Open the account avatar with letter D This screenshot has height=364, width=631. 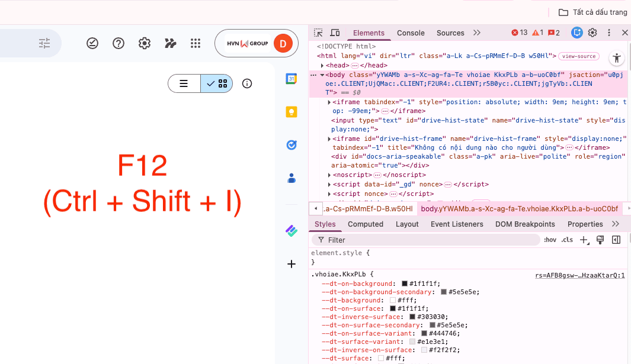pos(283,43)
